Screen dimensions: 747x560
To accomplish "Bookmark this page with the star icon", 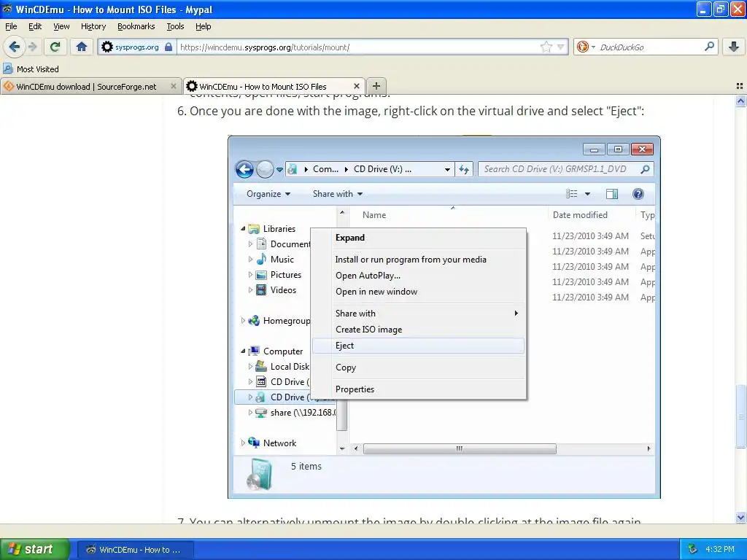I will (x=546, y=47).
